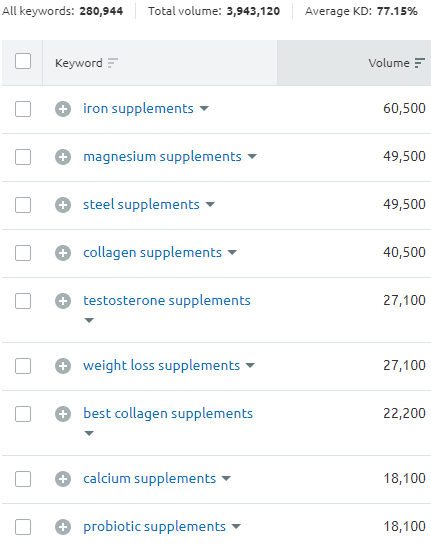Click the probiotic supplements keyword link
This screenshot has width=431, height=549.
pyautogui.click(x=154, y=527)
